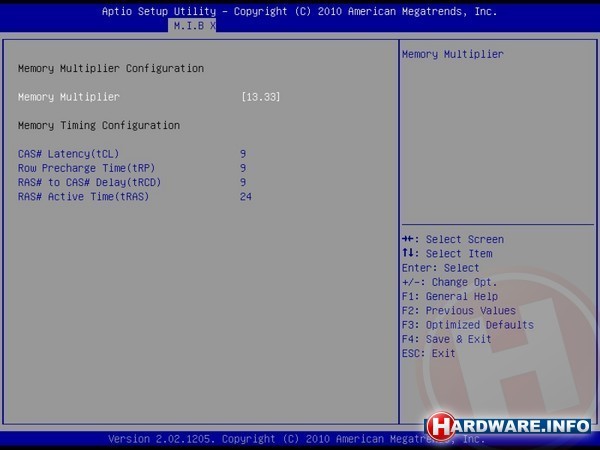600x450 pixels.
Task: Click the ESC: Exit hint
Action: (x=428, y=353)
